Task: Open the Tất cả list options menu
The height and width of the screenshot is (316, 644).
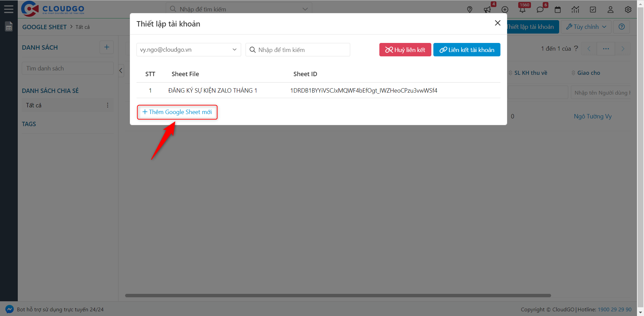Action: coord(108,105)
